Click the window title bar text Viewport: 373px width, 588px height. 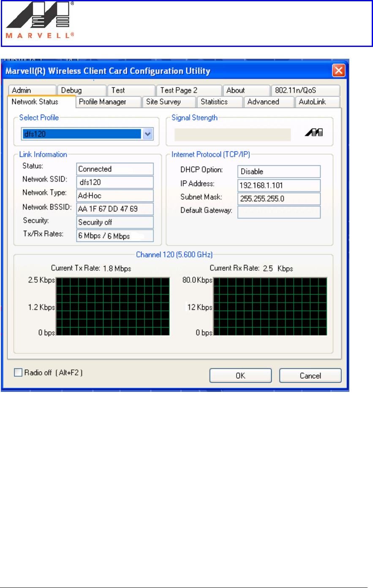108,71
